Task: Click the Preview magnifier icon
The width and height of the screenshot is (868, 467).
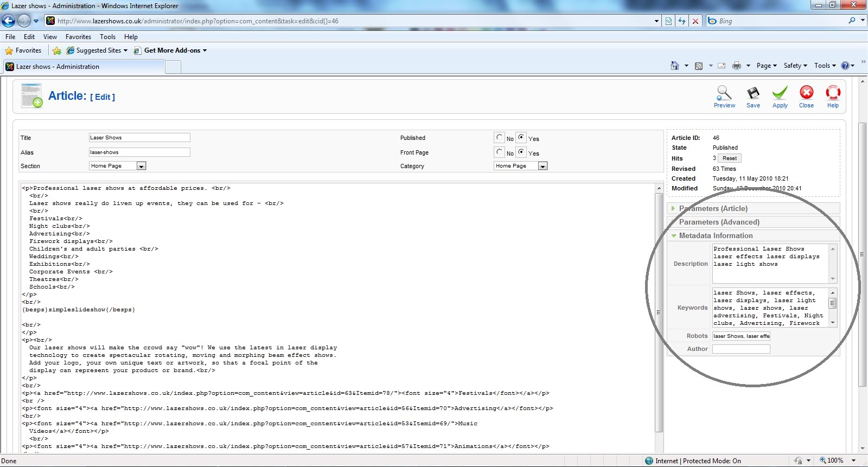Action: pyautogui.click(x=724, y=93)
